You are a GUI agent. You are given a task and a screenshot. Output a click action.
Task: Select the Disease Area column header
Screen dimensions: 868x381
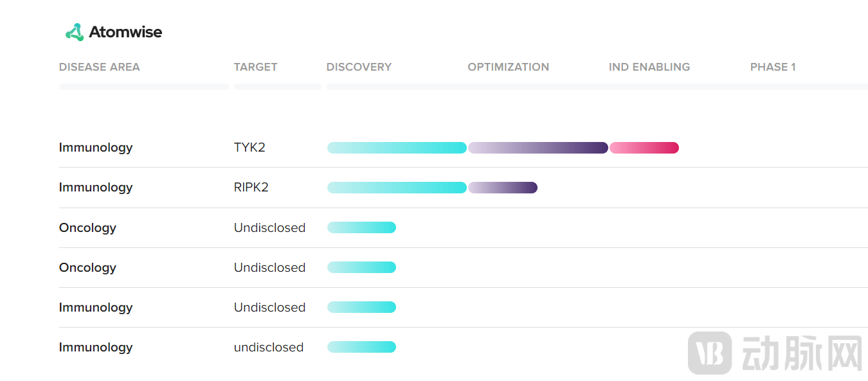tap(99, 67)
